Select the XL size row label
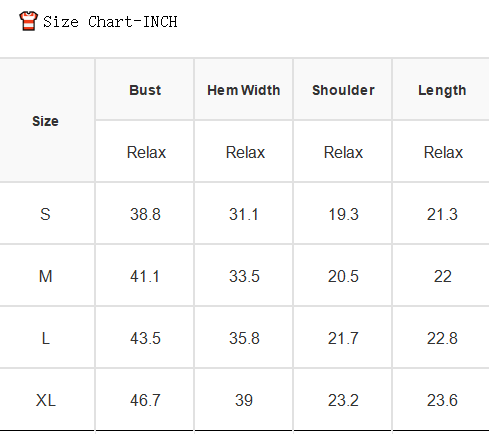 (46, 400)
